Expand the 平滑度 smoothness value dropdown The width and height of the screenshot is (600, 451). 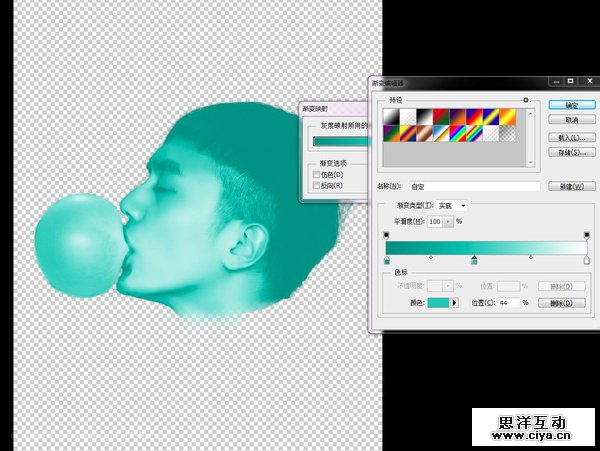[448, 221]
